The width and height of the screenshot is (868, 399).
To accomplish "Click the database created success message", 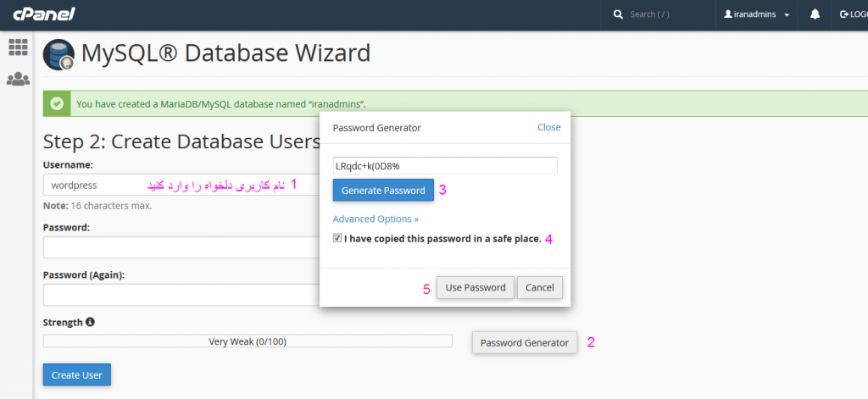I will coord(221,103).
